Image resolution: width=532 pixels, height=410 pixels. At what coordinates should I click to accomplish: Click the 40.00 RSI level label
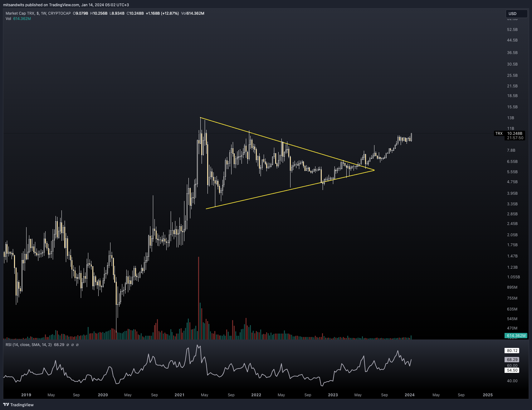(x=512, y=381)
